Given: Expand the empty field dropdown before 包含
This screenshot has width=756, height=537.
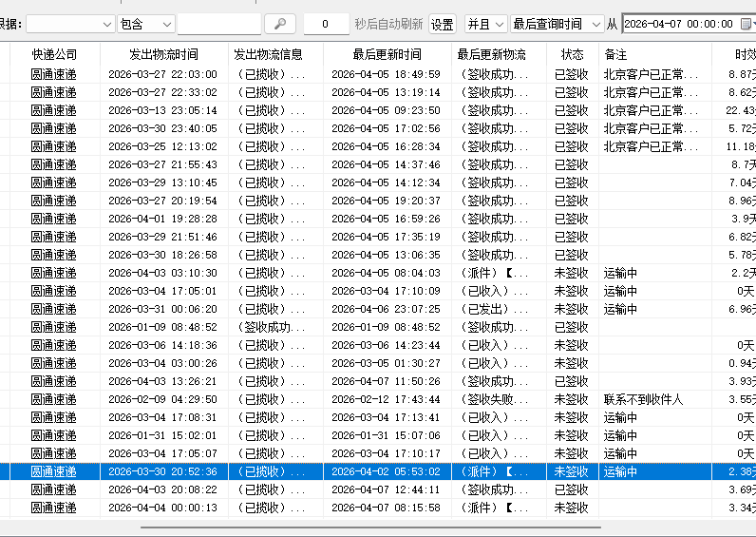Looking at the screenshot, I should (x=69, y=24).
